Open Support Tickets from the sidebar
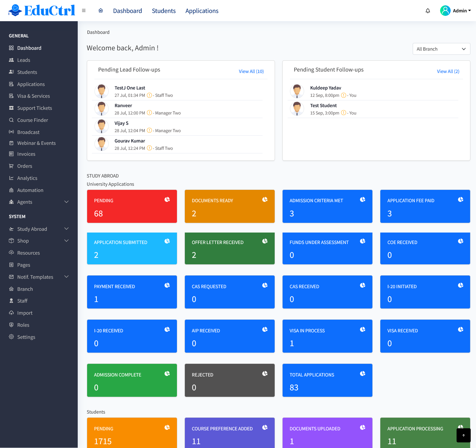Image resolution: width=476 pixels, height=448 pixels. pyautogui.click(x=35, y=108)
